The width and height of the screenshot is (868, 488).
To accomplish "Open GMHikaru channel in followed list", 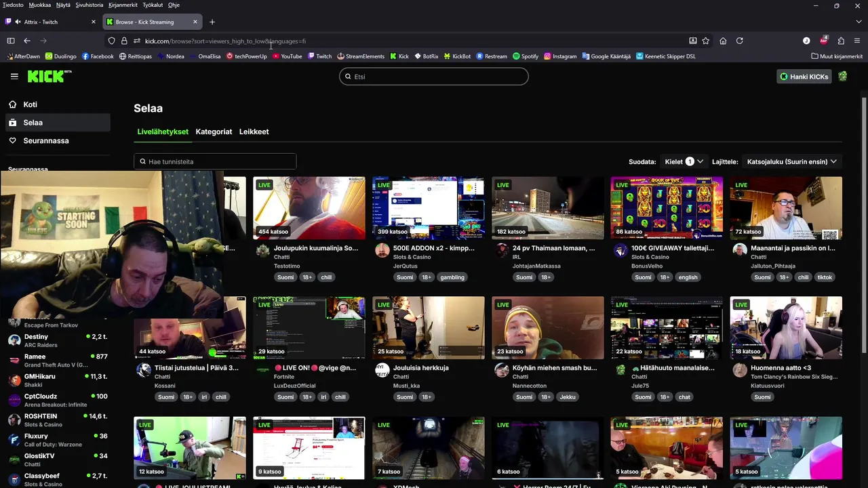I will (x=58, y=380).
